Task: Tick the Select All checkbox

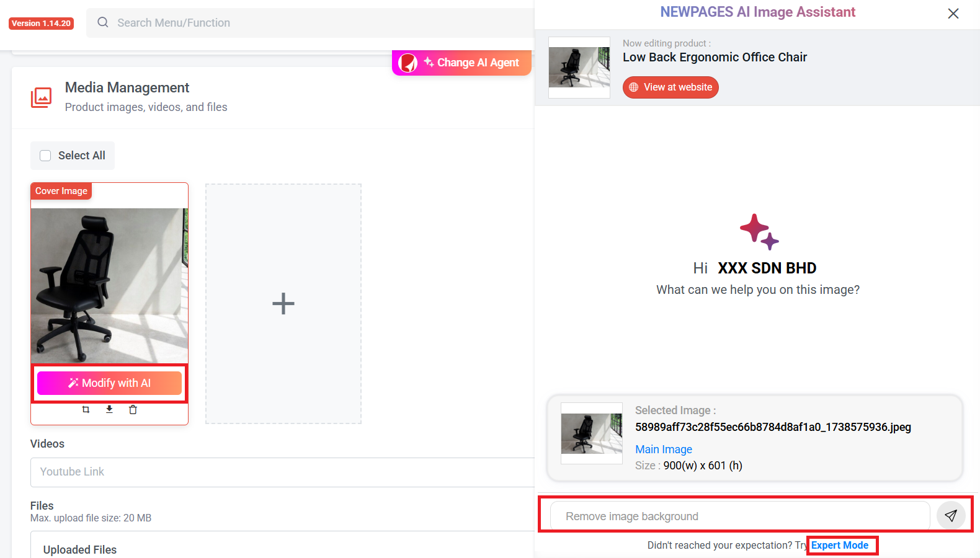Action: [45, 156]
